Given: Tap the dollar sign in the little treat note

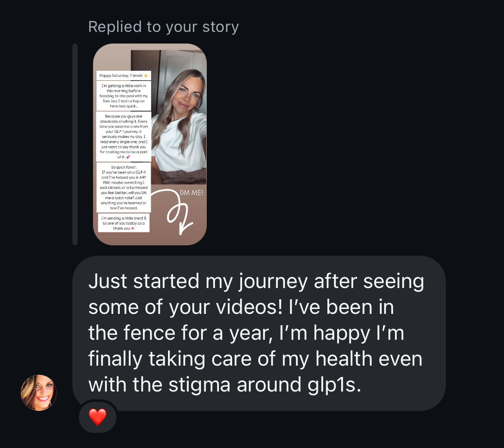Looking at the screenshot, I should tap(145, 218).
